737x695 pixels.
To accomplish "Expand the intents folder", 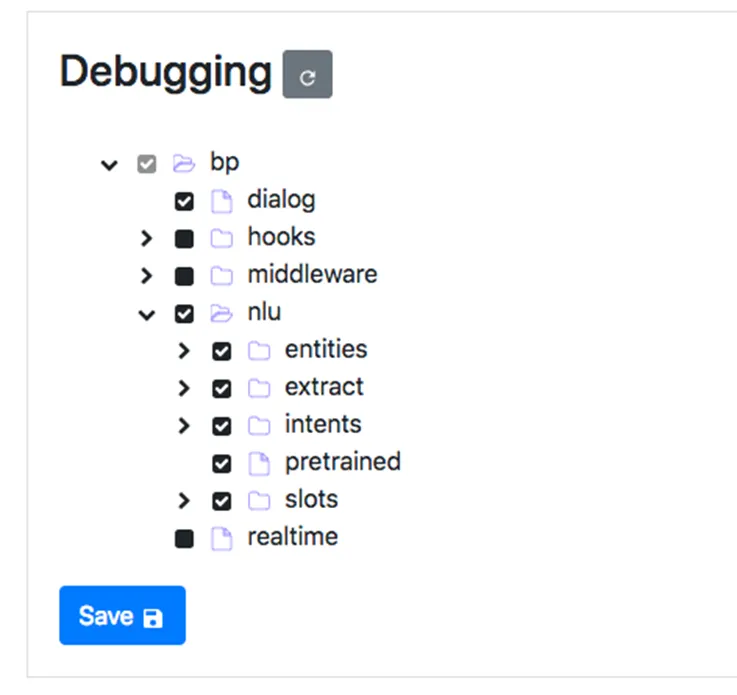I will point(184,426).
